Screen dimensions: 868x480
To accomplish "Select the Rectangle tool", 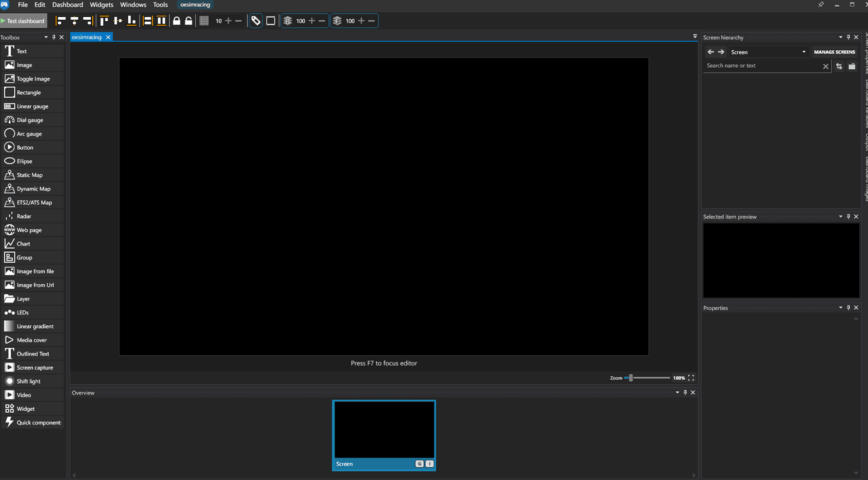I will (32, 92).
